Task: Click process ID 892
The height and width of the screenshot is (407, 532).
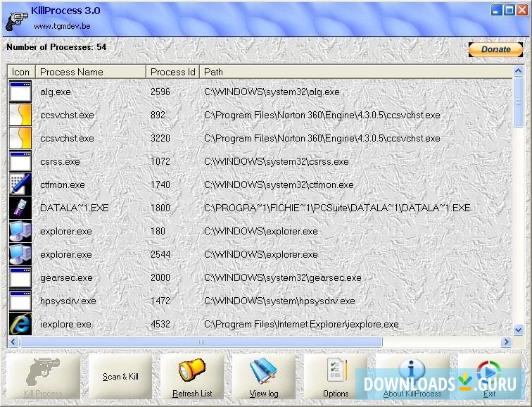Action: point(158,115)
